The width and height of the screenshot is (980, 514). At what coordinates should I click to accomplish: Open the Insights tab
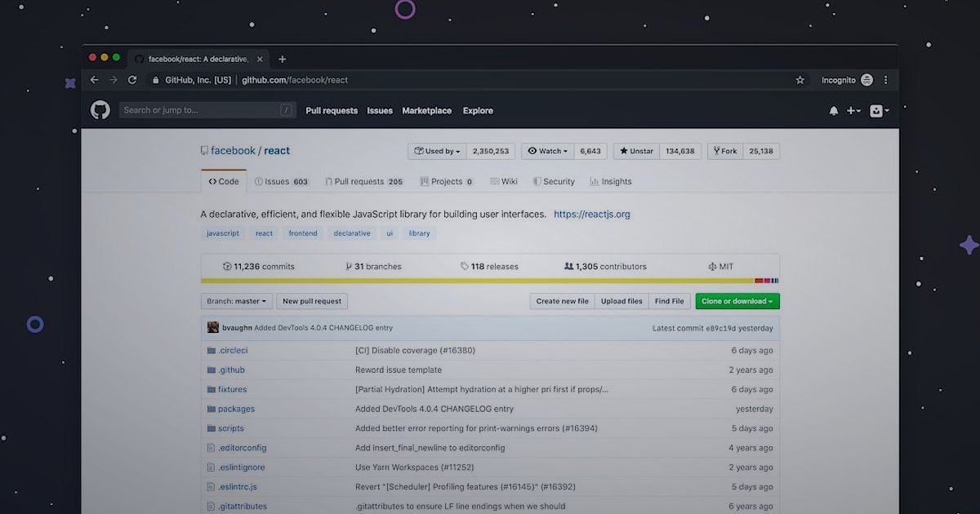pos(611,181)
